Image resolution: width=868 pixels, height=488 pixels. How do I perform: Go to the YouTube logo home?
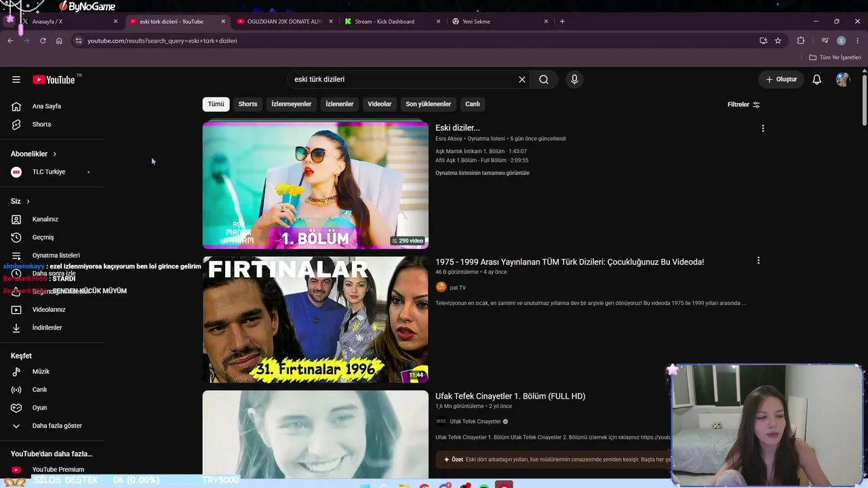click(54, 79)
